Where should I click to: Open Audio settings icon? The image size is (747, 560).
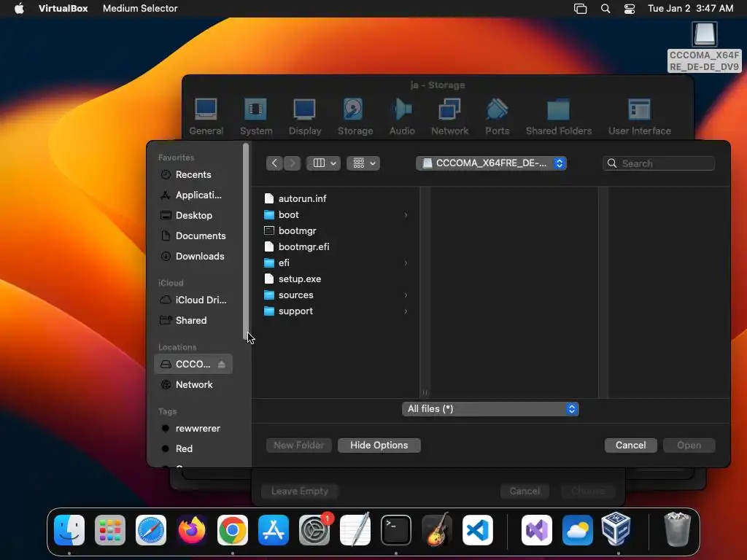(x=402, y=117)
